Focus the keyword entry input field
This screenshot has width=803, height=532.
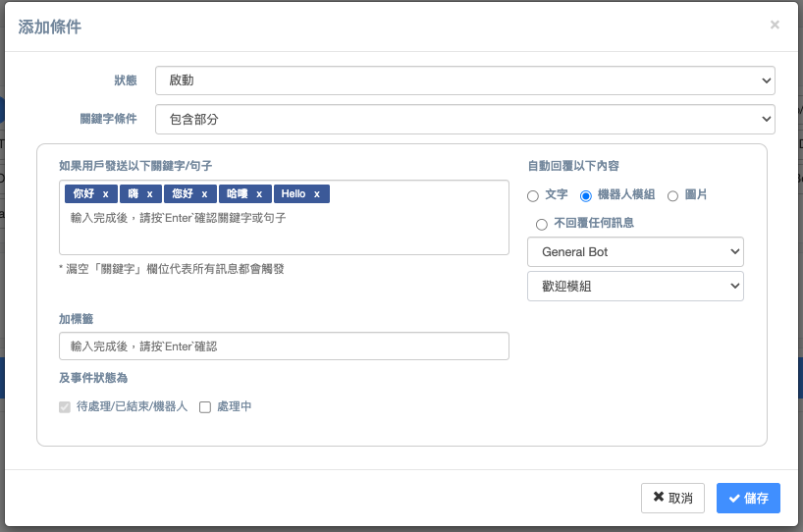[284, 218]
